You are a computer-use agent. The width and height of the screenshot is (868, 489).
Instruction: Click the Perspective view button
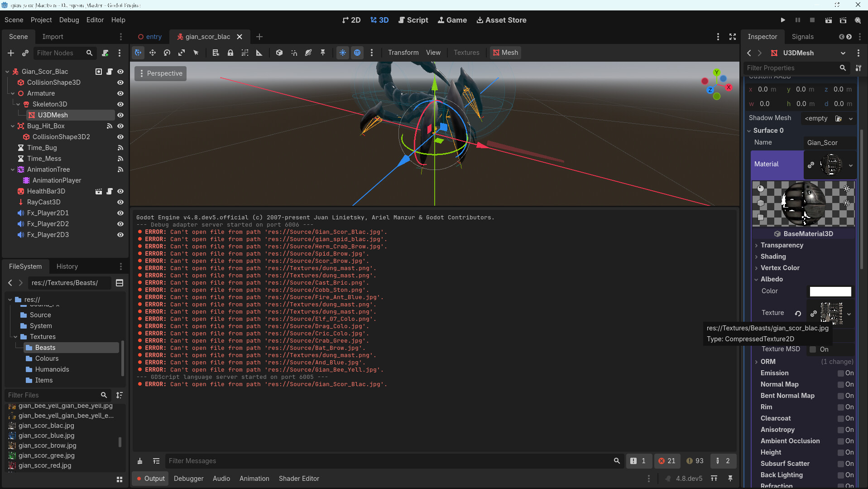point(160,73)
